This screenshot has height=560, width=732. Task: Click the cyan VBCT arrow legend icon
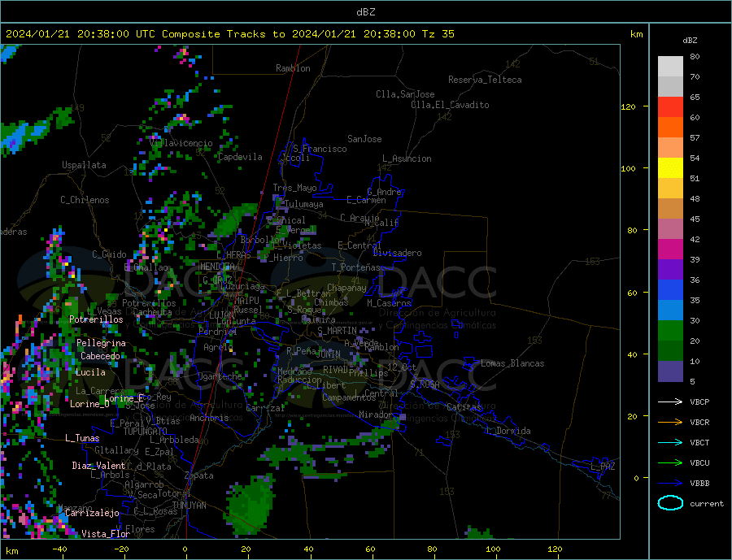pos(670,442)
